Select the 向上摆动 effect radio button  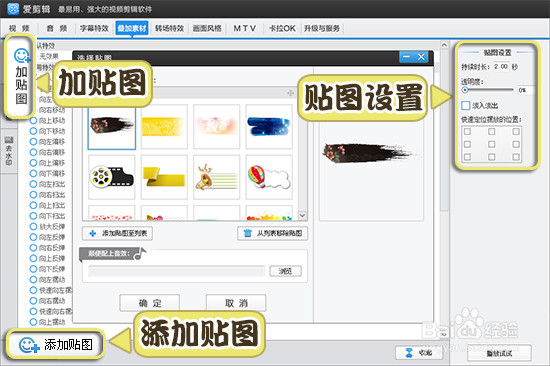(x=33, y=322)
